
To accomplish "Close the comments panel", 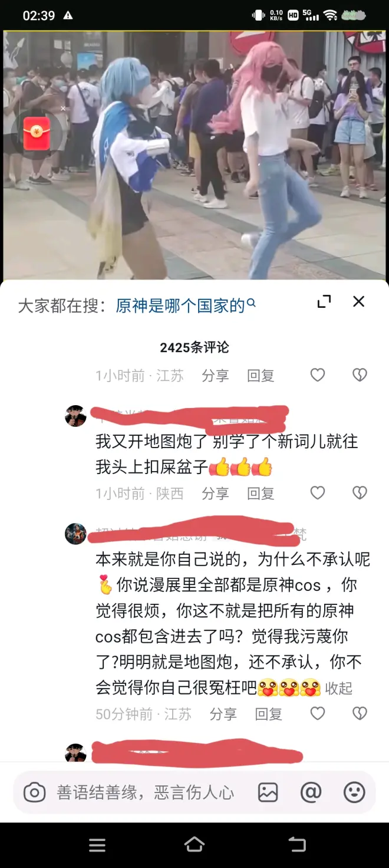I will pyautogui.click(x=358, y=302).
